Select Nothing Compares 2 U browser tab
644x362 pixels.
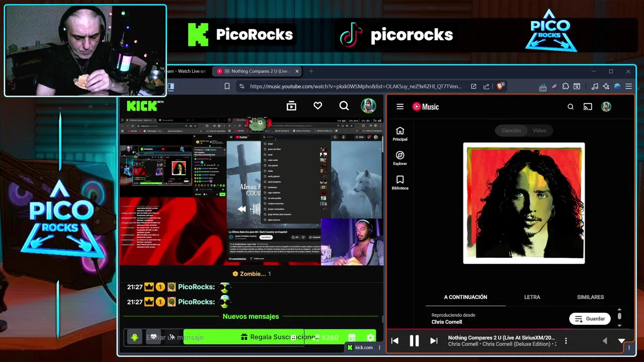[258, 71]
